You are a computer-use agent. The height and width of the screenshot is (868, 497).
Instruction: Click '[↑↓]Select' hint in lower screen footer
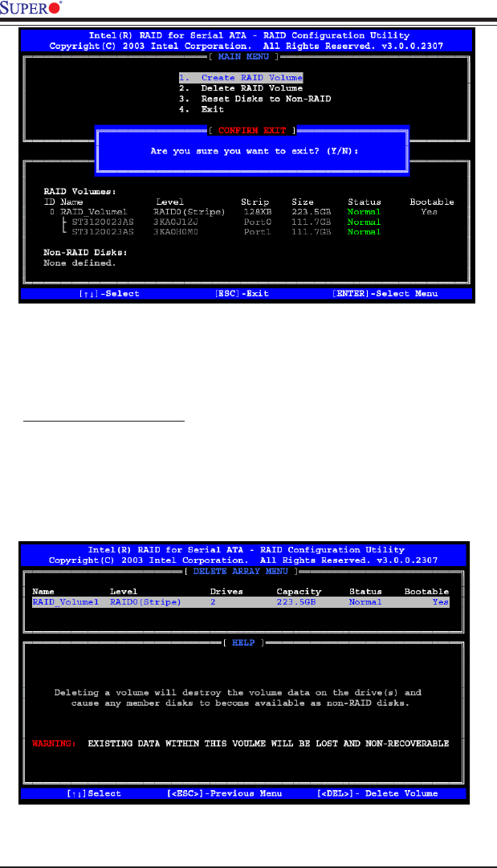tap(93, 793)
